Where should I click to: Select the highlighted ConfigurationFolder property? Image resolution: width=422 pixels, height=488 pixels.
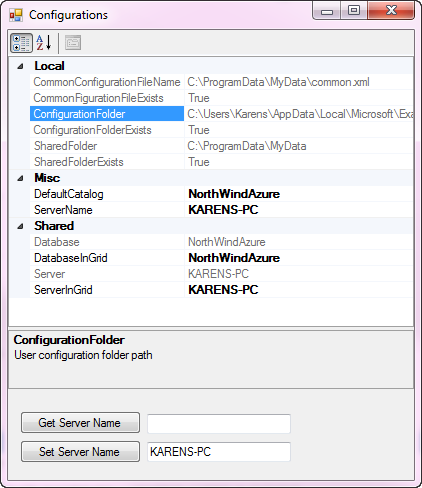(x=107, y=114)
